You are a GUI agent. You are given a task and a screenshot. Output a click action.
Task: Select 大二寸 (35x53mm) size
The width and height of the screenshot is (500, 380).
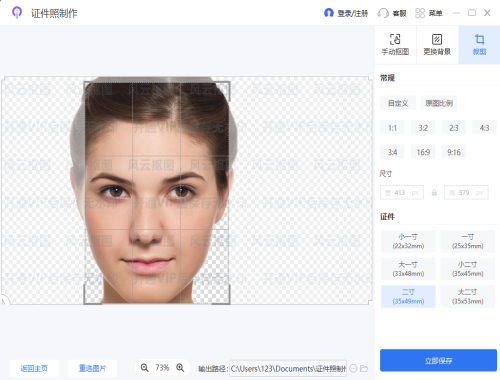pos(468,296)
